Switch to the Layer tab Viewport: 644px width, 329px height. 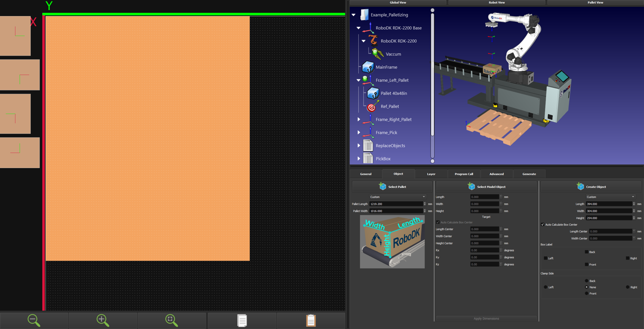pos(431,174)
